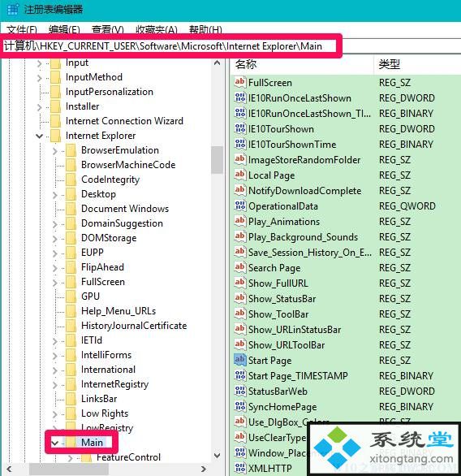This screenshot has width=461, height=476.
Task: Click the registry path address bar
Action: 231,46
